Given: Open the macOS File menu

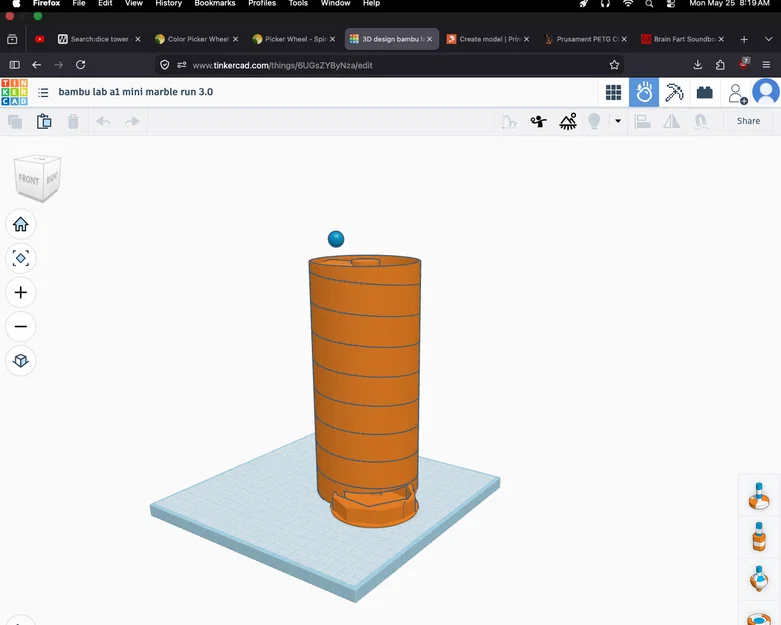Looking at the screenshot, I should point(79,3).
